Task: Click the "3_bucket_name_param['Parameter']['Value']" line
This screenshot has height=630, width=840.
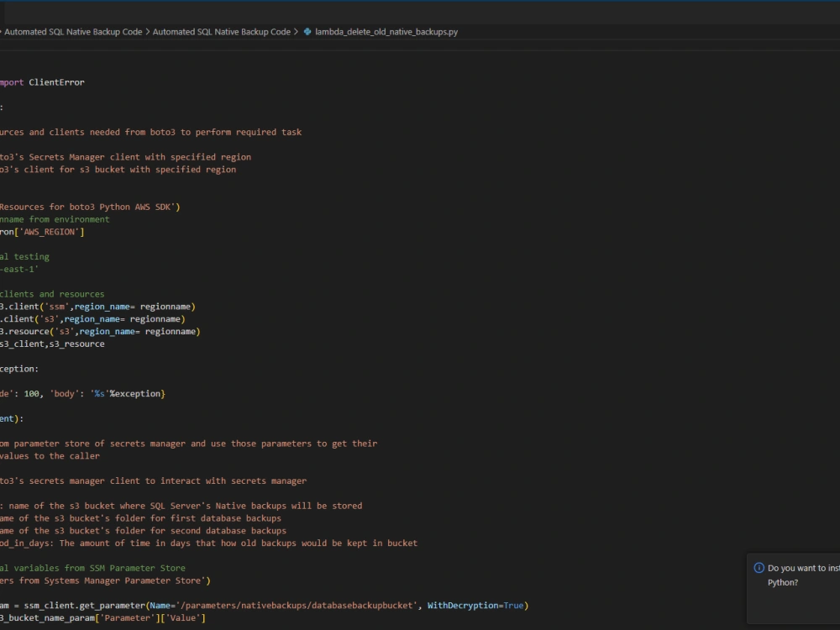Action: [102, 618]
